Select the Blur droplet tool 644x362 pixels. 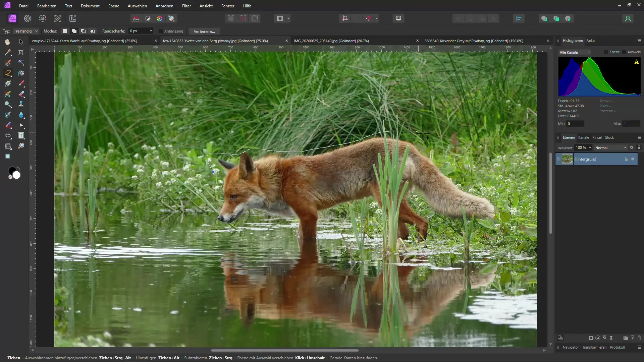click(21, 115)
